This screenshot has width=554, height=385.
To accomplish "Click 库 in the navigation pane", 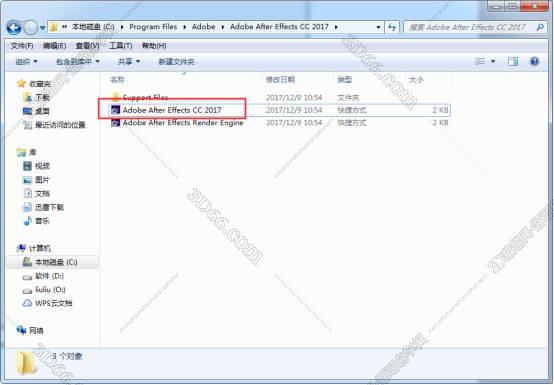I will (x=33, y=152).
